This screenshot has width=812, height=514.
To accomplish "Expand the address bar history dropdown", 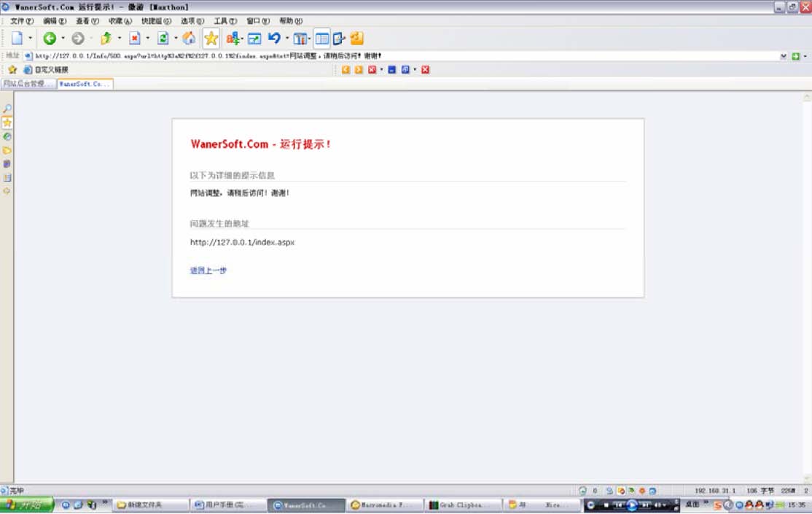I will pos(784,56).
